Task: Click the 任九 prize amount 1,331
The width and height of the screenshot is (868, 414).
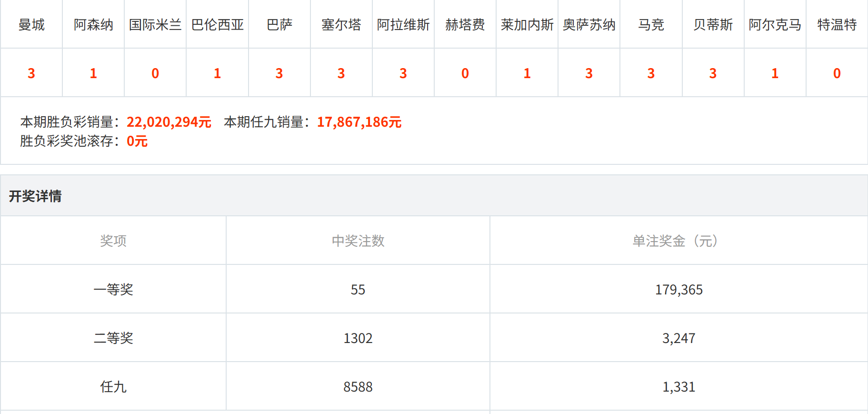Action: pos(679,386)
